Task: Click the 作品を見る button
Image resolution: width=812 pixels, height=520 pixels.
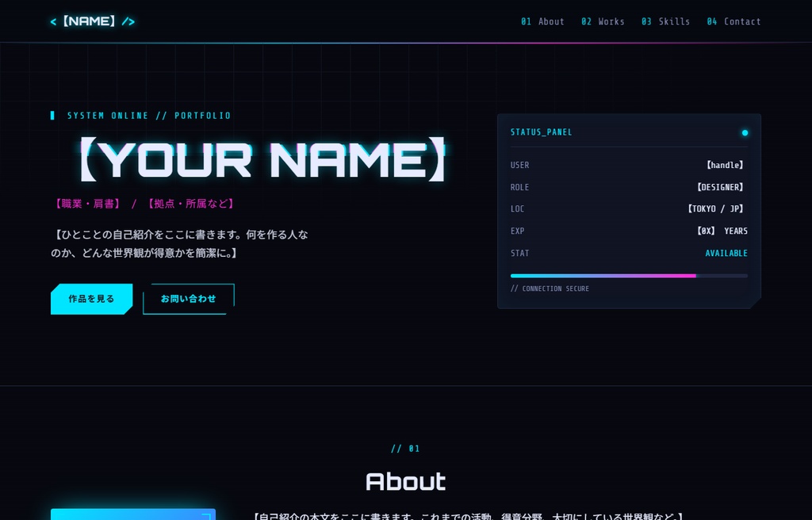Action: point(92,299)
